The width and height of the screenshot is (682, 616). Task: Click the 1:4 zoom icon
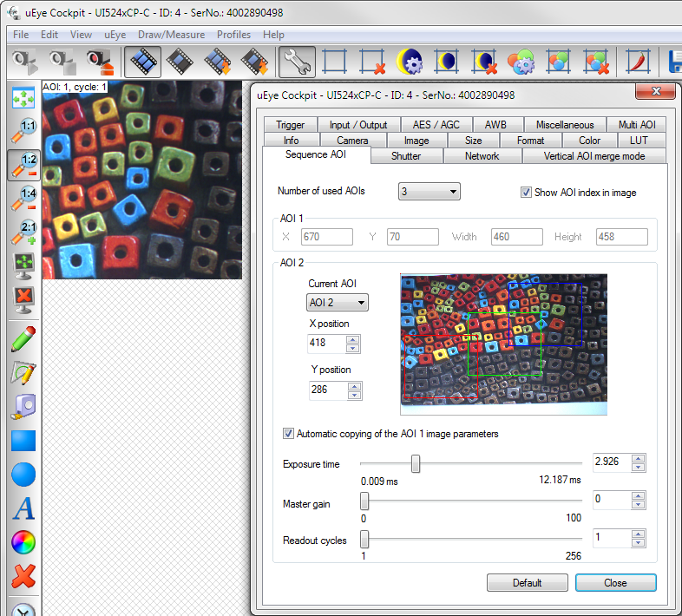point(23,199)
